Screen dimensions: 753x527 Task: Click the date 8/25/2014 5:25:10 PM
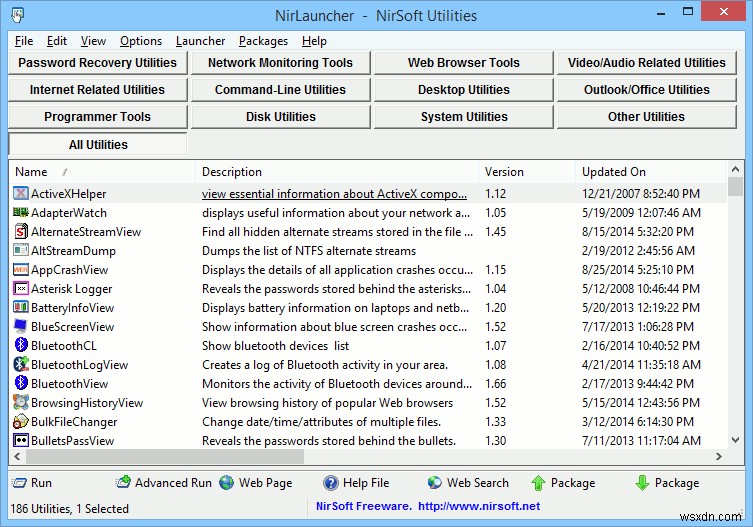coord(638,270)
